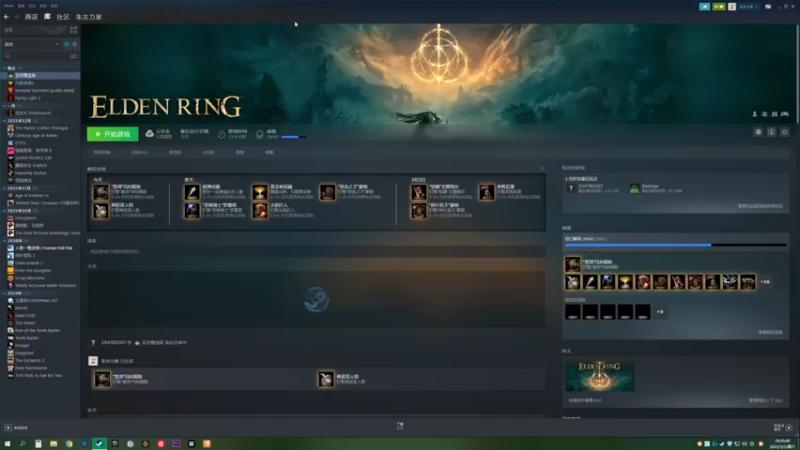Select Totally Accurate Battle Simulator
800x450 pixels.
(41, 286)
